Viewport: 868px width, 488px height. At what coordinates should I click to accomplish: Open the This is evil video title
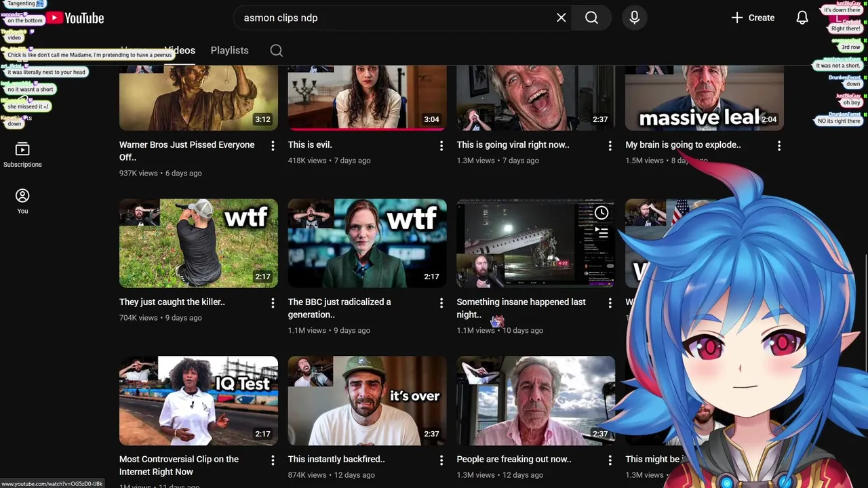(x=310, y=144)
